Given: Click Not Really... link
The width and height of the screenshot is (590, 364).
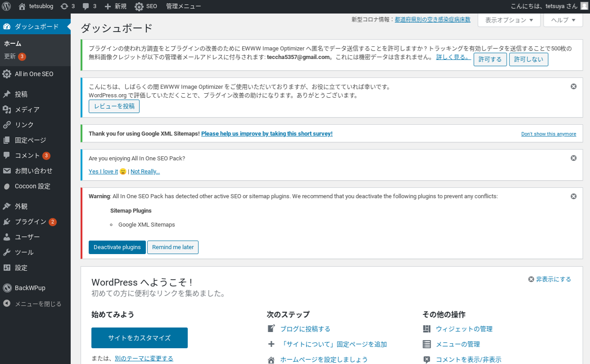Looking at the screenshot, I should click(145, 172).
